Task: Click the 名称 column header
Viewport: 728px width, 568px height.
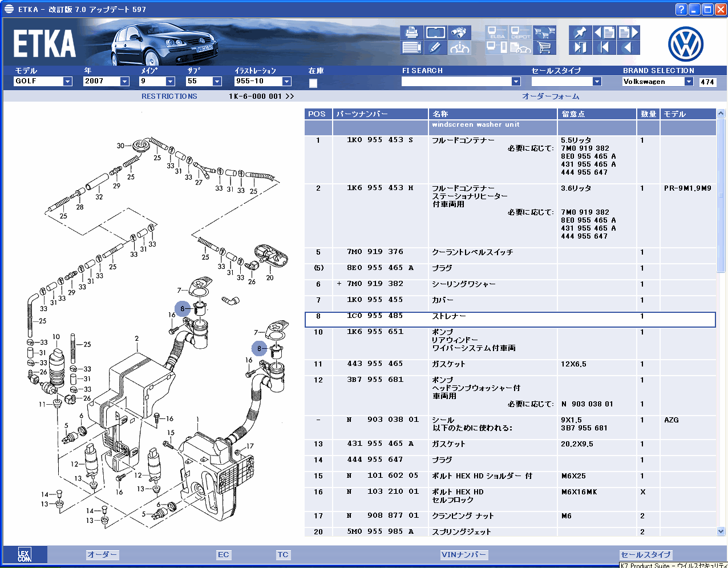Action: (x=493, y=114)
